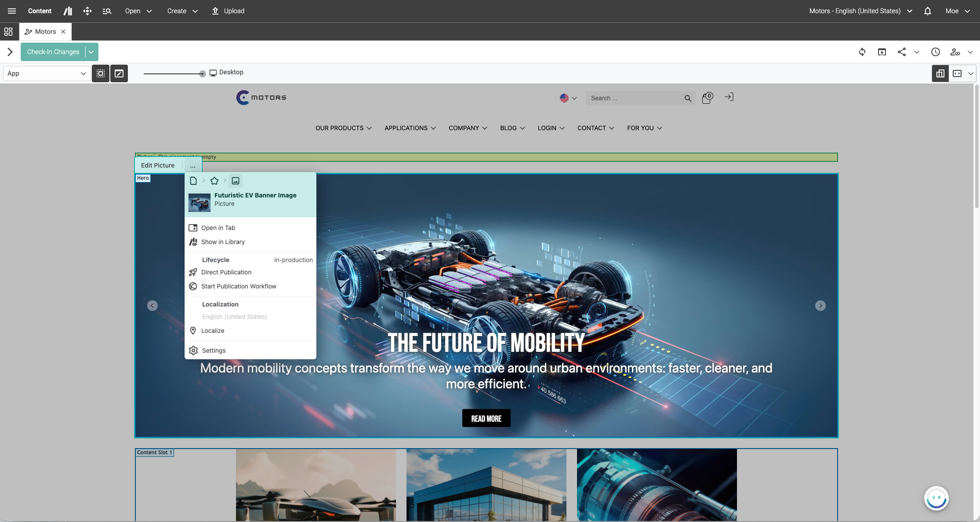The height and width of the screenshot is (522, 980).
Task: Toggle the split layout view button
Action: (x=940, y=73)
